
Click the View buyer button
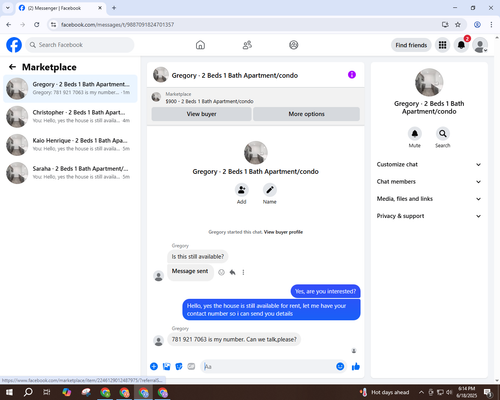pyautogui.click(x=201, y=114)
